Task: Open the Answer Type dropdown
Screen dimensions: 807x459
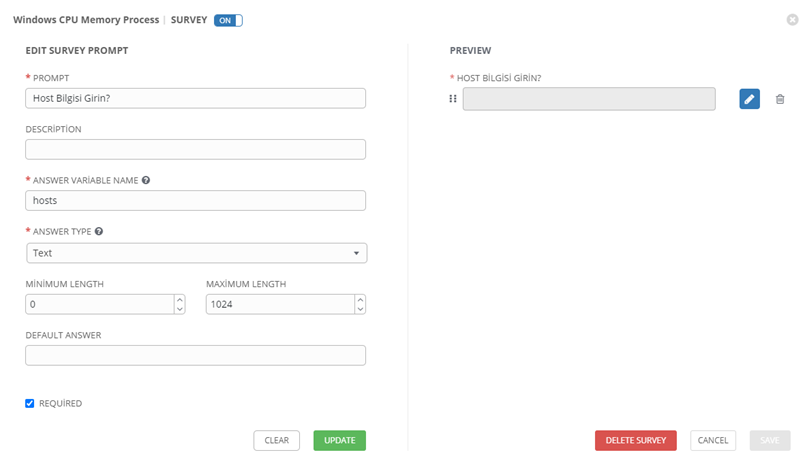Action: pos(197,253)
